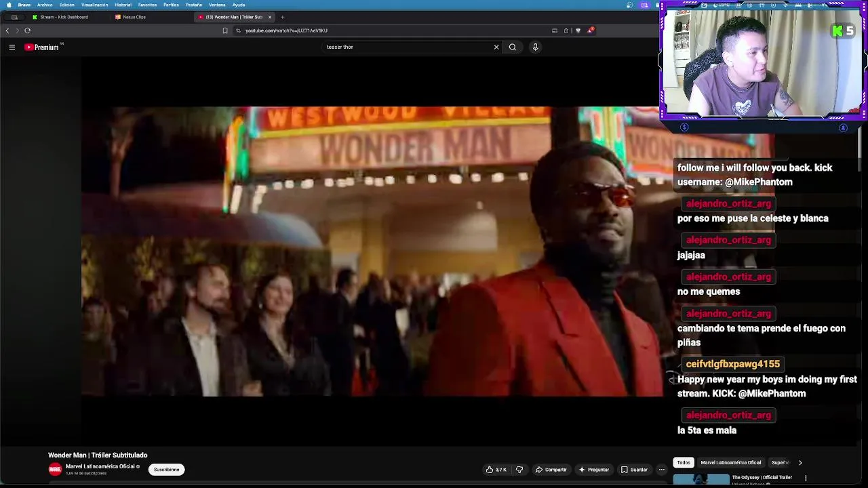Go back using browser back arrow
The image size is (868, 488).
point(7,30)
